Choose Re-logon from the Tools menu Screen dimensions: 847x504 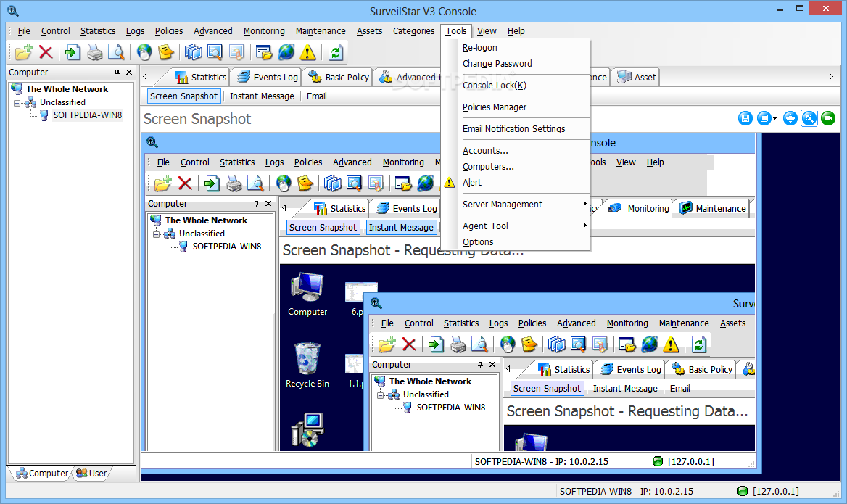point(479,48)
